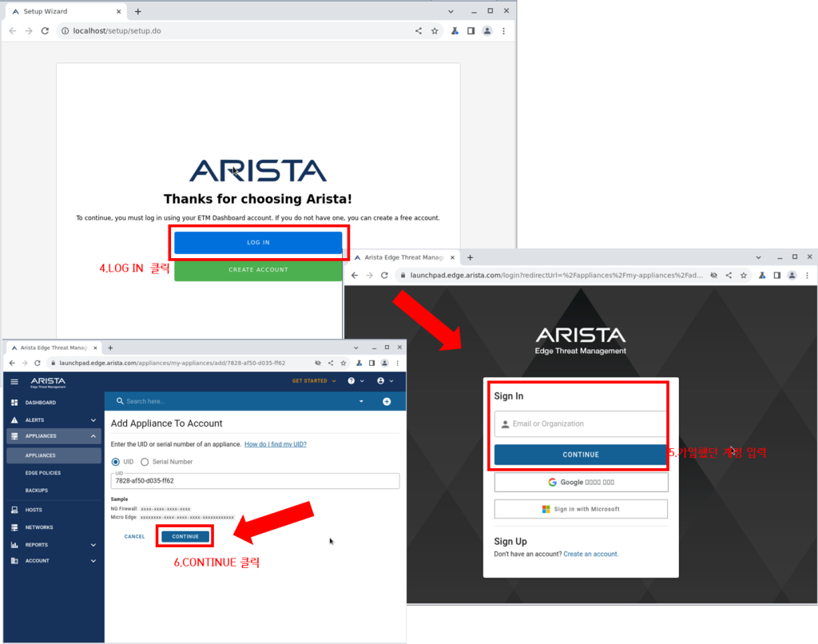Select the UID radio option
Viewport: 818px width, 644px height.
point(116,462)
